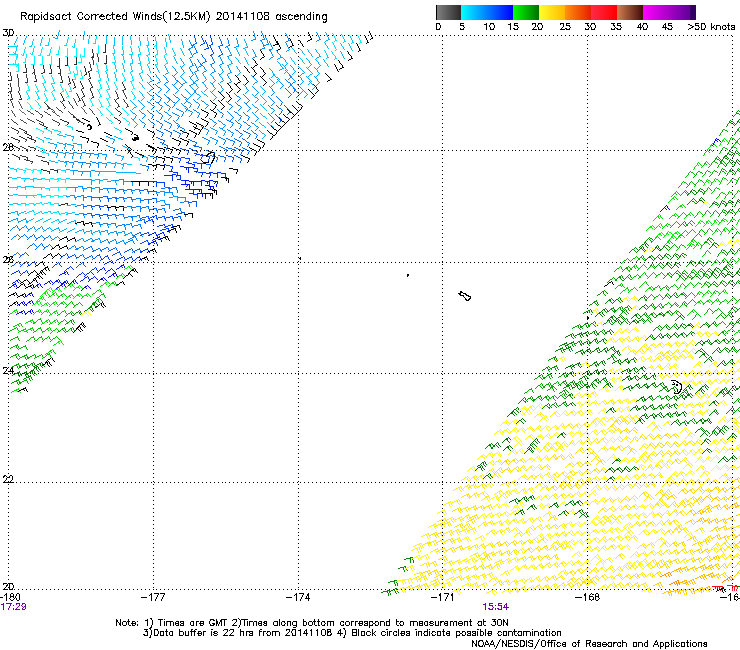Click the '15' label under the color scale

(x=513, y=26)
